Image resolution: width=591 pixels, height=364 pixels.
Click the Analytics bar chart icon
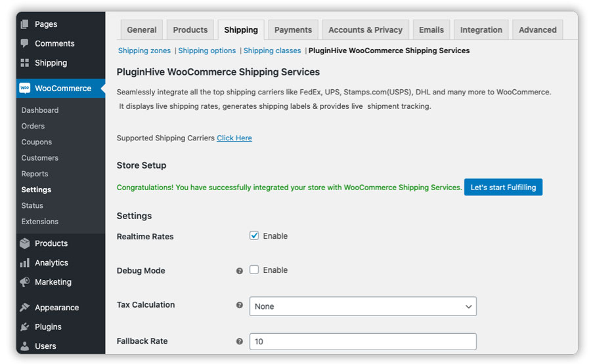coord(24,263)
